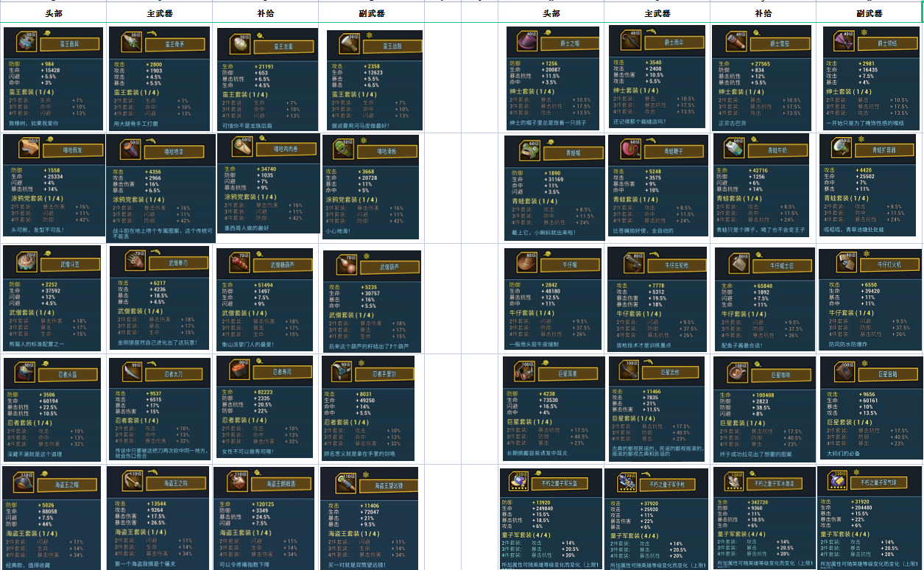This screenshot has height=570, width=924.
Task: Click the 武僧葫芦 gourd item icon
Action: 346,266
